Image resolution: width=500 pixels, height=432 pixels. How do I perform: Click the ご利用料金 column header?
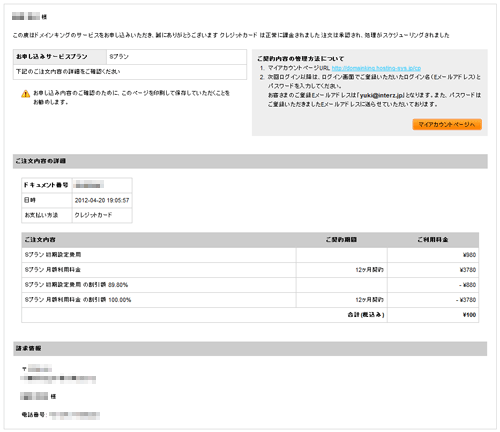(433, 240)
